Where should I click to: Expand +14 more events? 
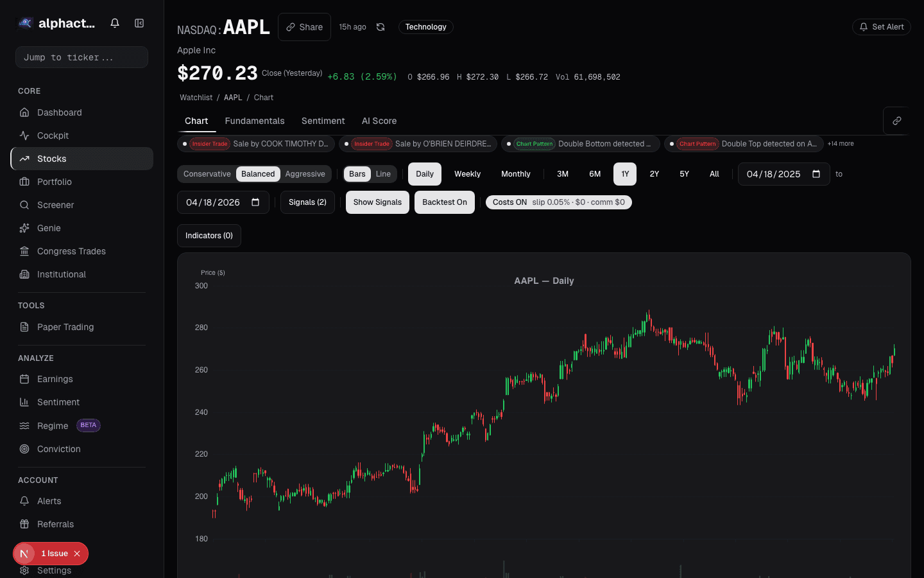pos(841,144)
